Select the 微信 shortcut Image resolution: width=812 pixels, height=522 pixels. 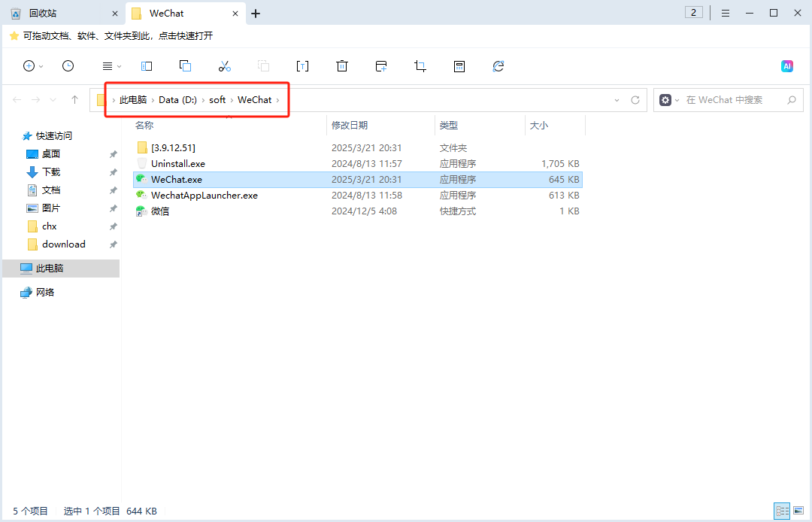click(357, 211)
